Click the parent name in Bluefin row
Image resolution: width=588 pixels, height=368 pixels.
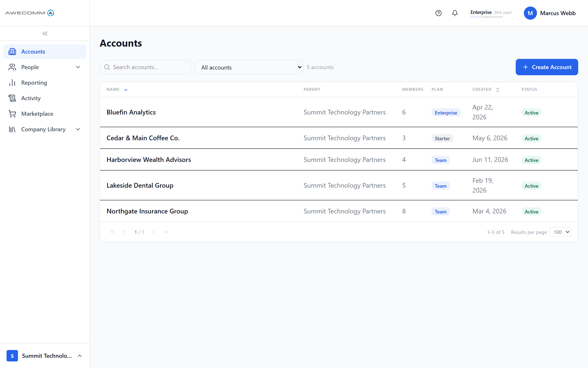pyautogui.click(x=345, y=112)
